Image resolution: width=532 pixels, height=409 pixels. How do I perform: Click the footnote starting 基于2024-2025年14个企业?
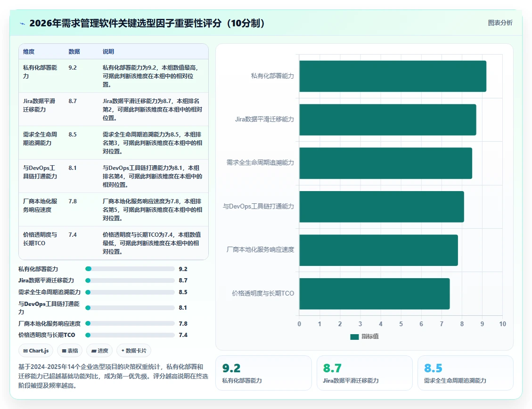click(113, 376)
